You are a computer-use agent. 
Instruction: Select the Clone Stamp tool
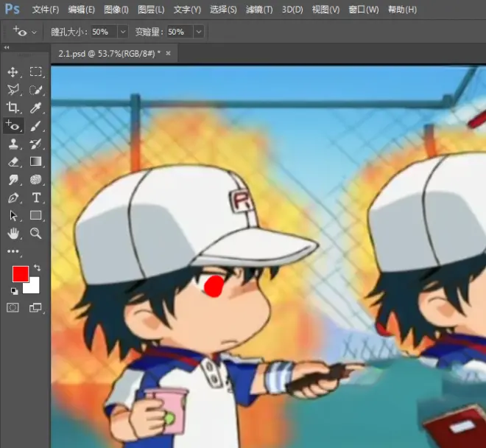click(x=13, y=144)
